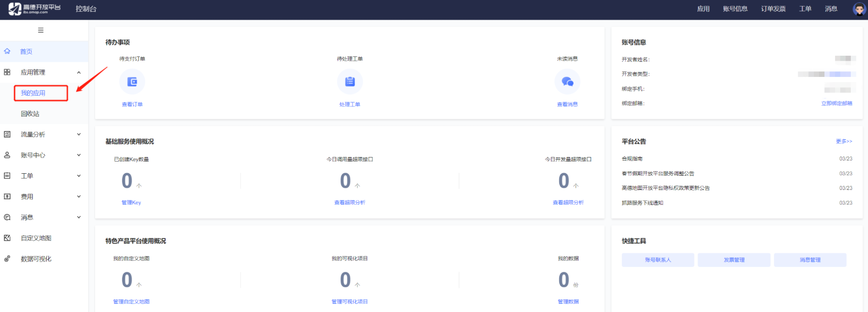
Task: Expand the 账号中心 sidebar section
Action: tap(78, 155)
